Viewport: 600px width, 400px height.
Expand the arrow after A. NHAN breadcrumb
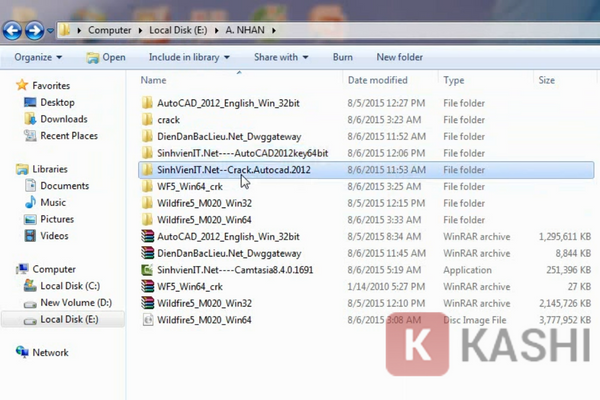274,30
